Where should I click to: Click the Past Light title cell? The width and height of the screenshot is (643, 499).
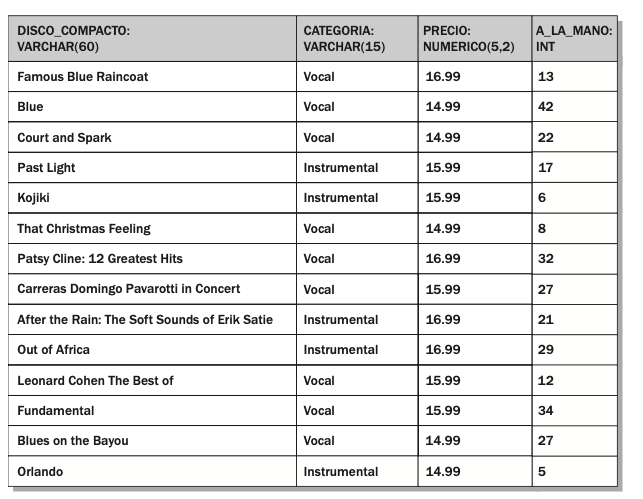point(47,168)
